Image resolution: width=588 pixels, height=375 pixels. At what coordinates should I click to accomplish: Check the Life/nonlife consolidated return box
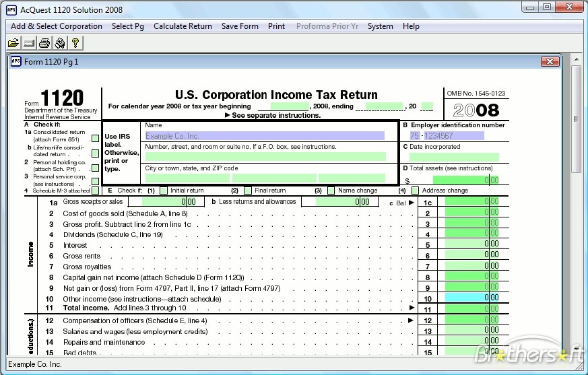(x=95, y=154)
